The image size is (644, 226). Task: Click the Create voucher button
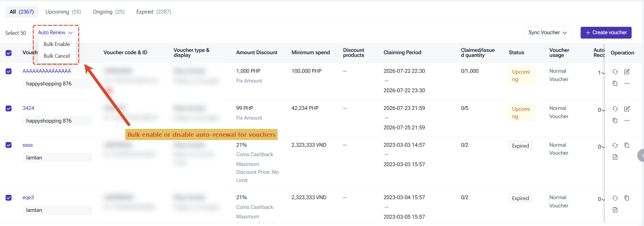coord(606,32)
